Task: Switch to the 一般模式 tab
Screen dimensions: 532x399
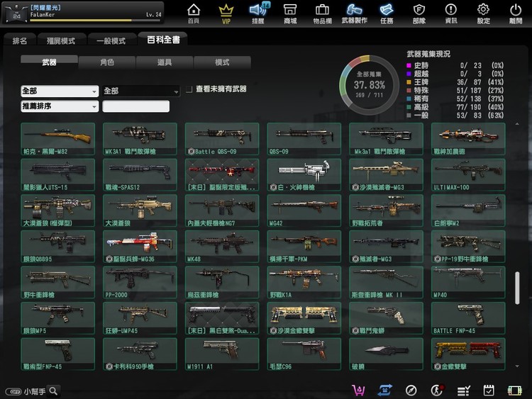Action: [111, 40]
